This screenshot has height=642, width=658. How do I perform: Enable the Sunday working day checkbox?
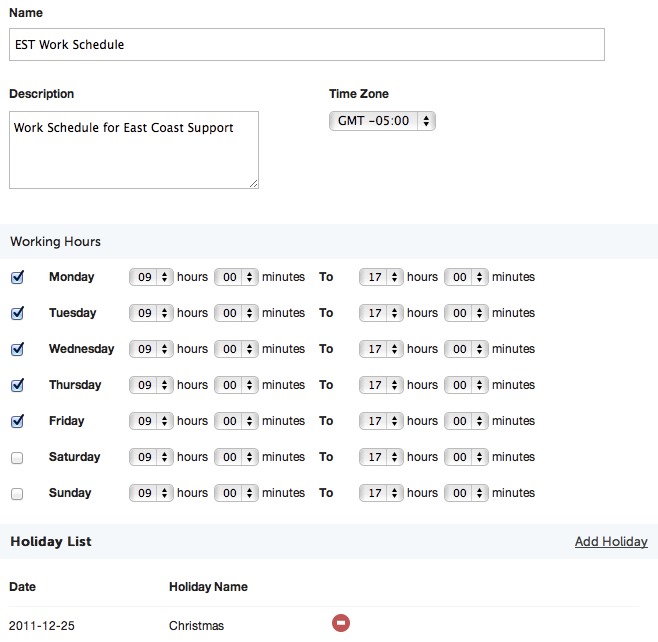(x=17, y=493)
